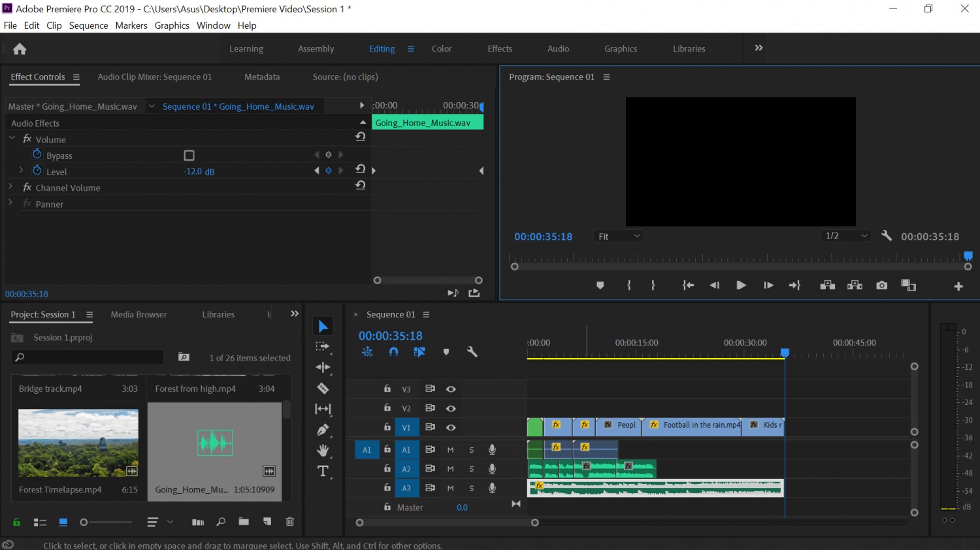Activate the Selection arrow tool
The width and height of the screenshot is (980, 550).
coord(323,326)
